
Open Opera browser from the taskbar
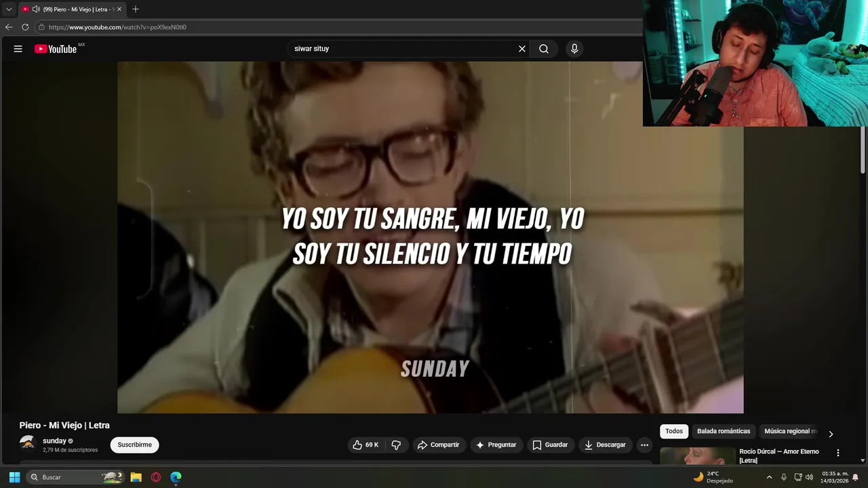(156, 477)
